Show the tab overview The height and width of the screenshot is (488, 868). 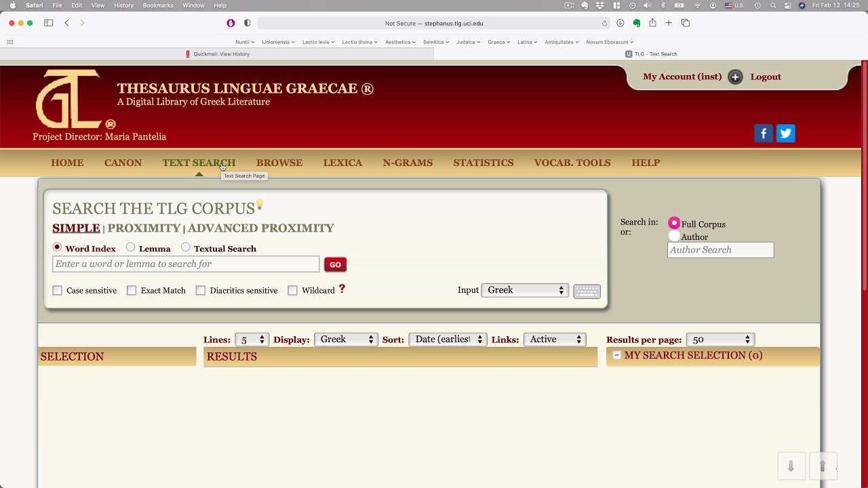point(686,23)
